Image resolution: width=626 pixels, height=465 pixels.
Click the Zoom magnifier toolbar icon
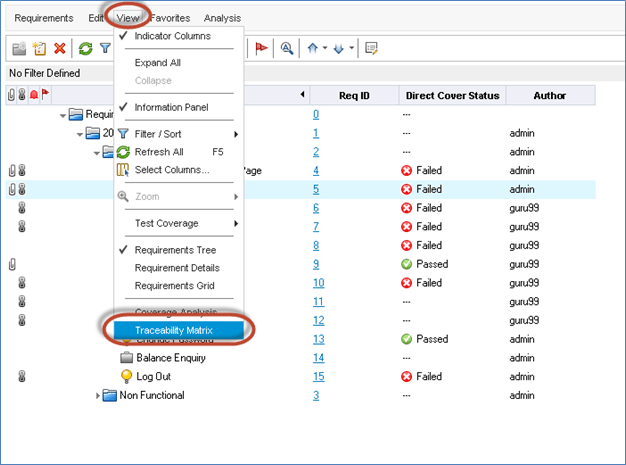[288, 48]
